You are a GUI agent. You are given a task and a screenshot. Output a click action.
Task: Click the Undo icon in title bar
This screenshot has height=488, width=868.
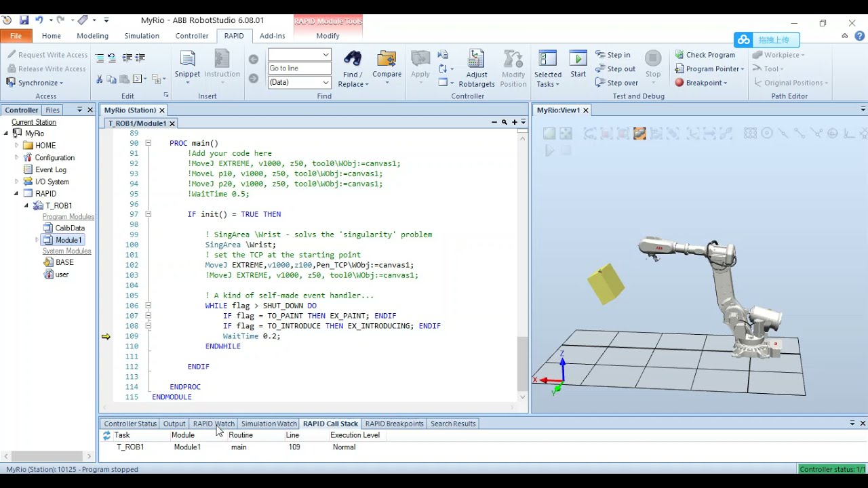tap(39, 20)
